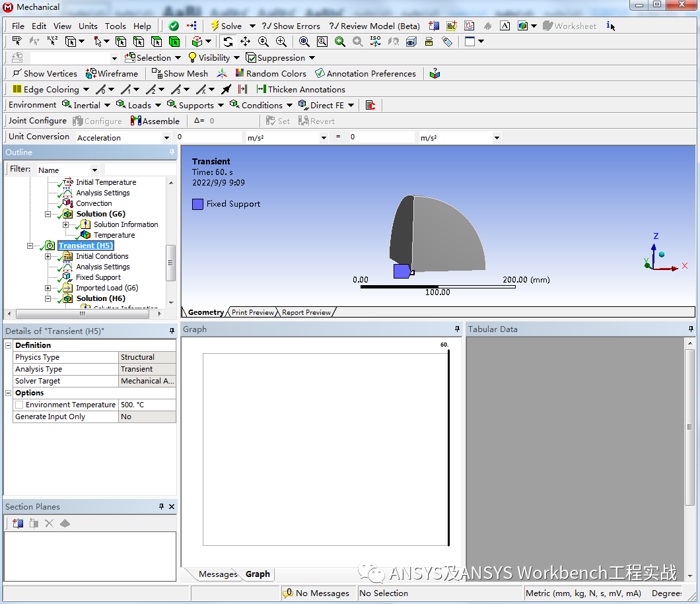Click the Show Coordinate Systems triad icon
The height and width of the screenshot is (604, 700).
click(222, 74)
